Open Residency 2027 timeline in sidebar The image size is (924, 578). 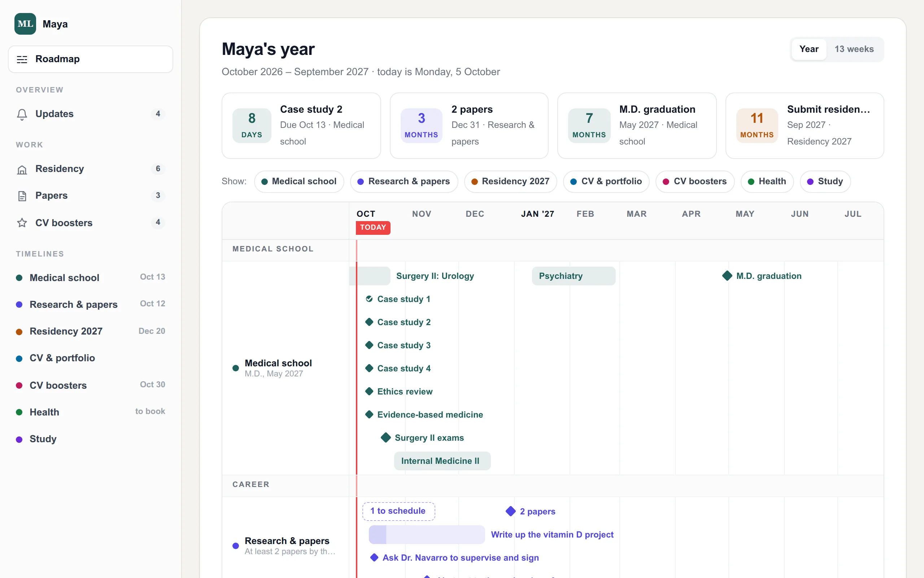(x=91, y=331)
